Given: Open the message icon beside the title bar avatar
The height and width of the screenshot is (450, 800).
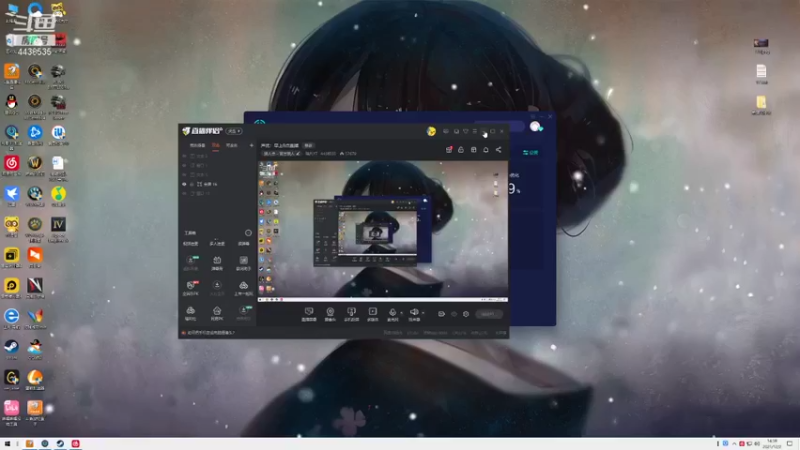Looking at the screenshot, I should click(x=446, y=131).
